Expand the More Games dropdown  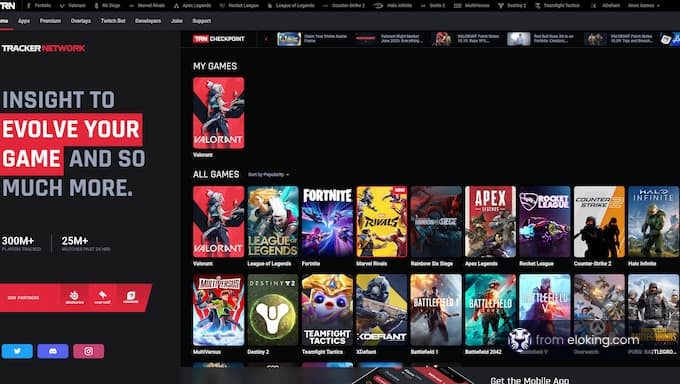click(644, 6)
